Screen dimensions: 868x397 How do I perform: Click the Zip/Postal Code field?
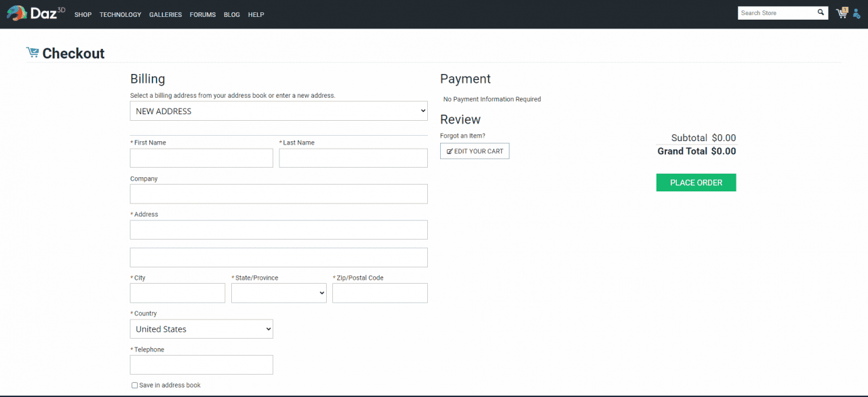pyautogui.click(x=380, y=293)
